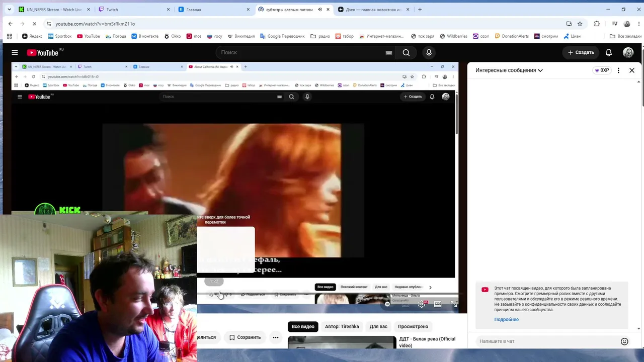The image size is (644, 362).
Task: Open the В контакте bookmark
Action: [145, 36]
